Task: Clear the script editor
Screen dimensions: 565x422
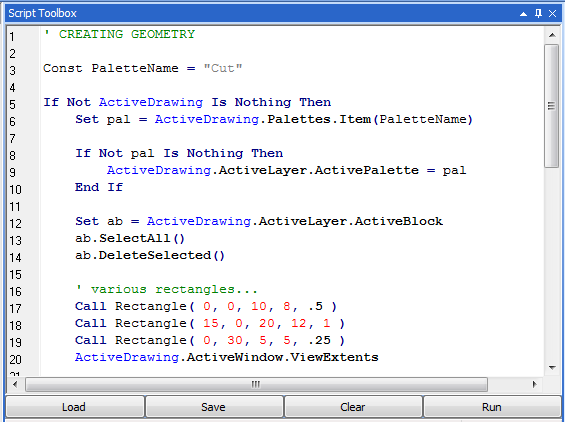Action: click(x=353, y=407)
